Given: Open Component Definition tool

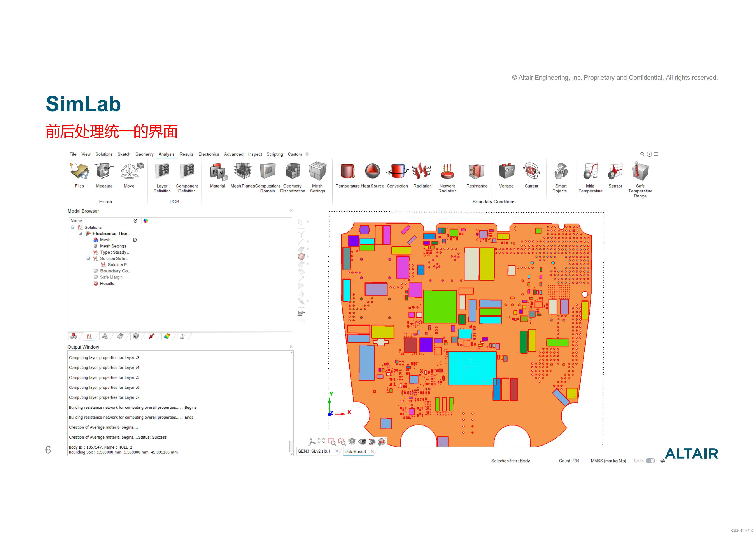Looking at the screenshot, I should coord(187,178).
